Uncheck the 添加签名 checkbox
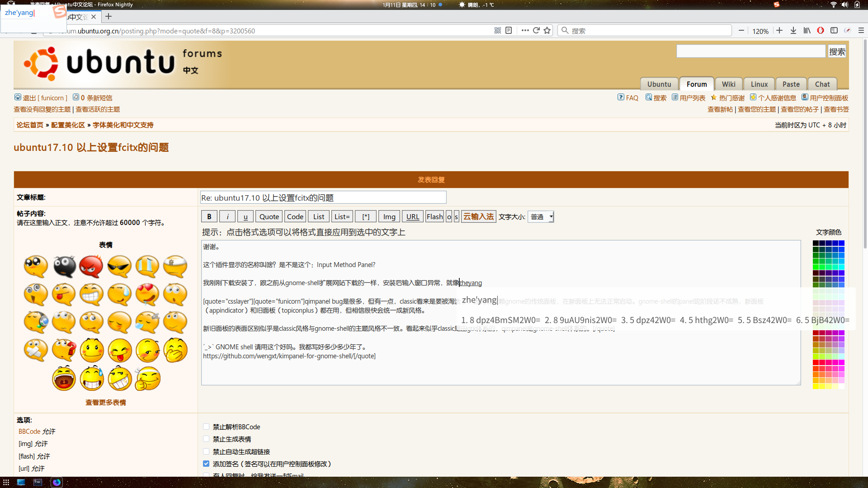 [x=206, y=464]
